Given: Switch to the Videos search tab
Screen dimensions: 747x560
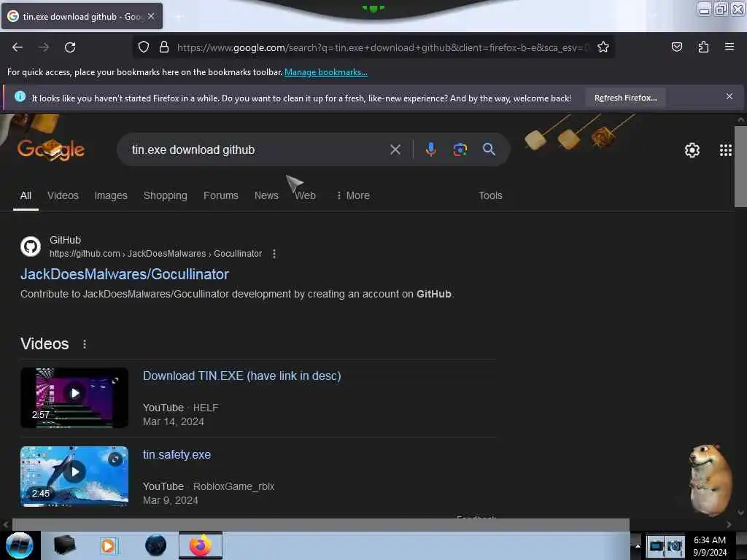Looking at the screenshot, I should 63,195.
